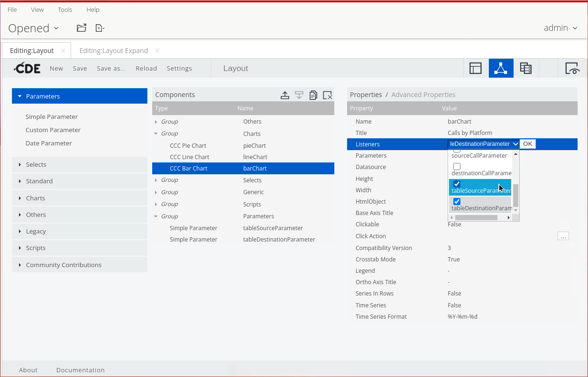Uncheck the tableDestinationParameter checkbox
Viewport: 588px width, 377px height.
tap(457, 202)
